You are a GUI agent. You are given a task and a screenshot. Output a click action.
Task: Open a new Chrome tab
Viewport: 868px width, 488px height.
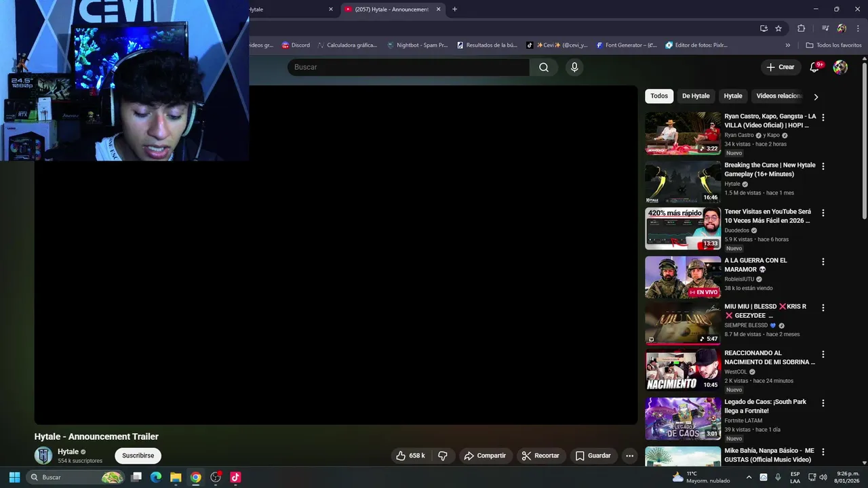point(454,9)
